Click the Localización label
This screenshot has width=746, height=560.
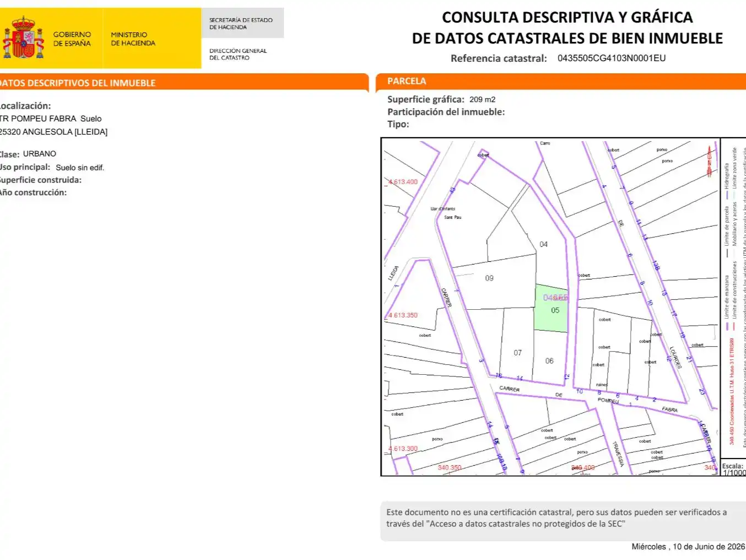click(x=25, y=105)
